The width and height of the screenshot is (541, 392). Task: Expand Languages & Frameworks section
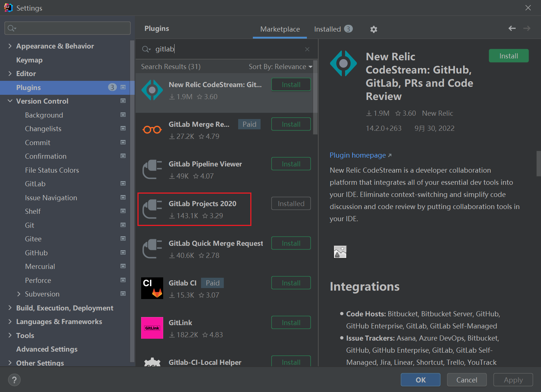(x=10, y=321)
